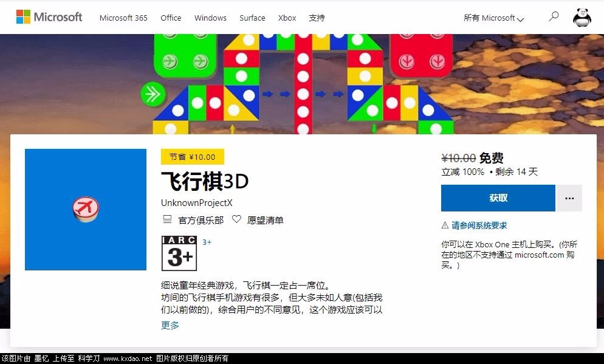Open the three-dots more options button
Image resolution: width=604 pixels, height=364 pixels.
coord(569,198)
